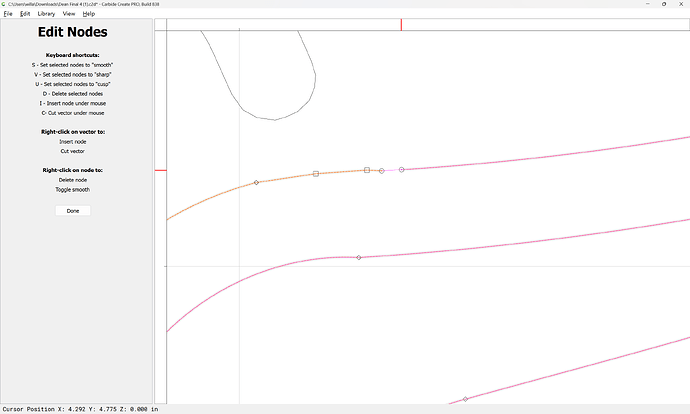Open the File menu
690x414 pixels.
click(x=8, y=14)
